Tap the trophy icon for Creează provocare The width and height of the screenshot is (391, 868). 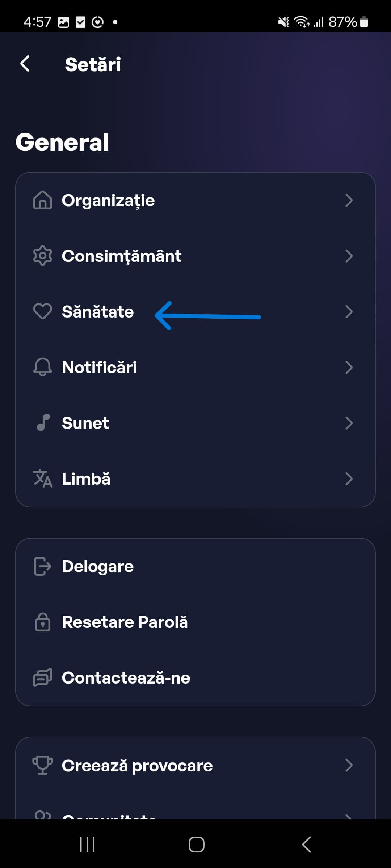point(43,765)
